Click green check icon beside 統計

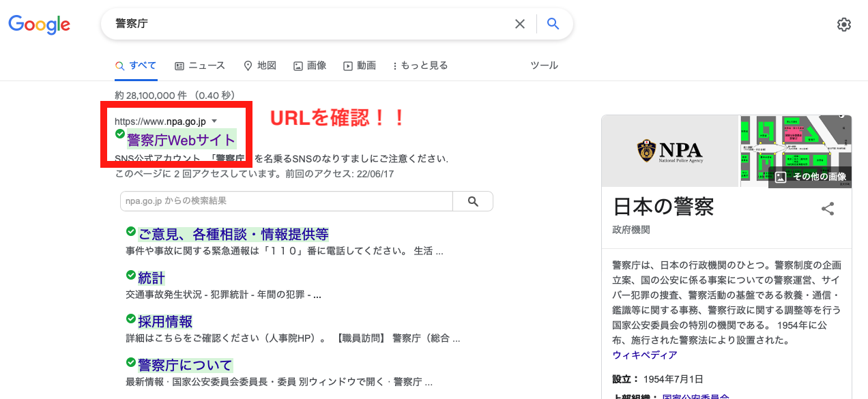(131, 275)
